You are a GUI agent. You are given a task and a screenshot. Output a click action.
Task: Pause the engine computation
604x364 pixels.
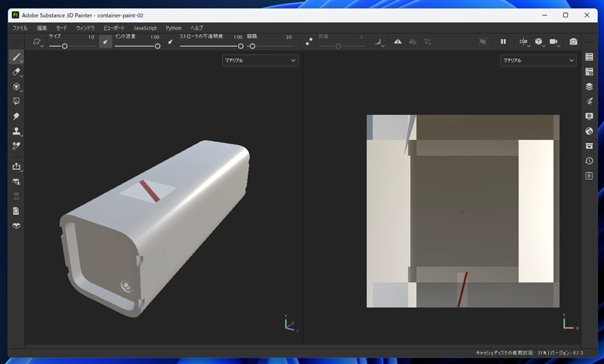503,42
